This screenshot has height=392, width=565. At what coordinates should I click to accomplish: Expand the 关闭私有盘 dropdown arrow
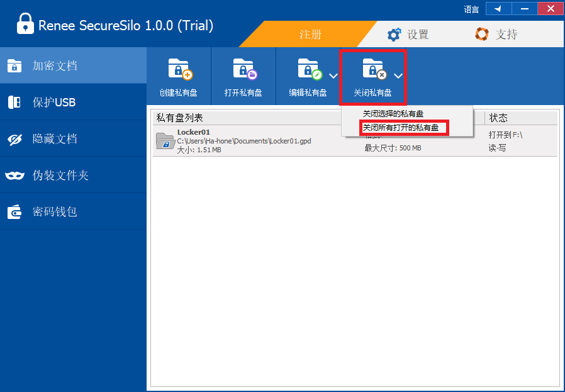tap(398, 76)
